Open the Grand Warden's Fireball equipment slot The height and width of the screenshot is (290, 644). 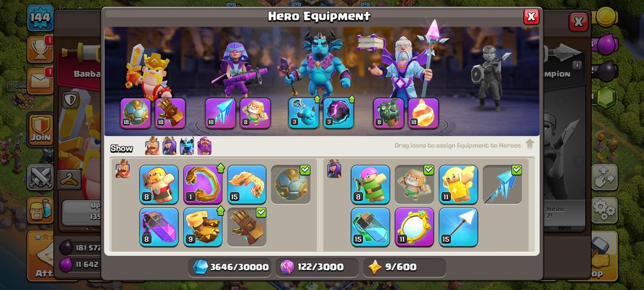point(423,113)
